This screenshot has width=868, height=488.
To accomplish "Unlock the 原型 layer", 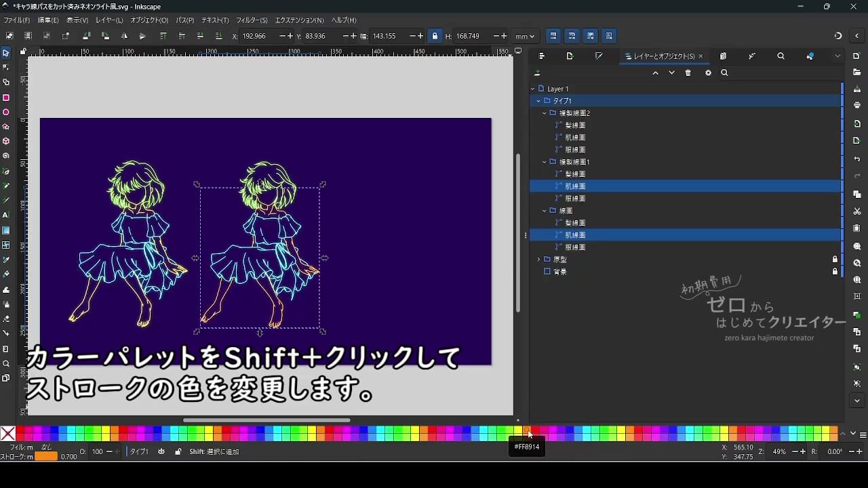I will coord(834,259).
